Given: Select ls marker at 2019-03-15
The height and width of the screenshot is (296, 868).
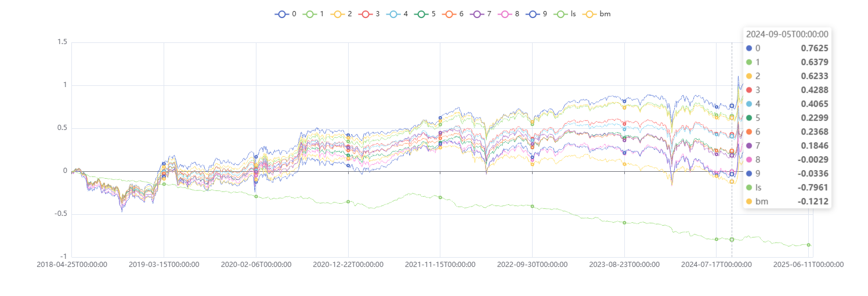Looking at the screenshot, I should (164, 184).
